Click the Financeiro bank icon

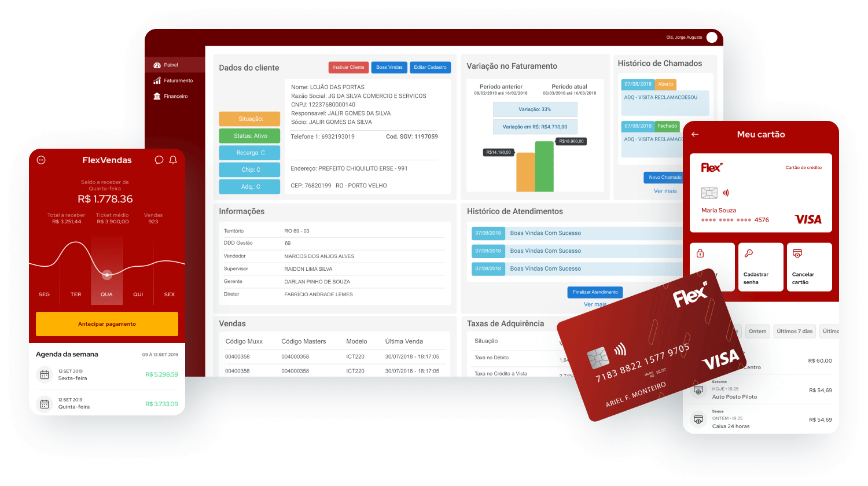click(x=157, y=96)
